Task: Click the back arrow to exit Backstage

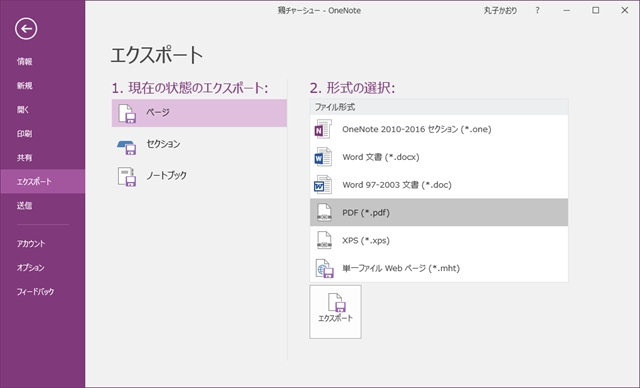Action: [x=26, y=29]
